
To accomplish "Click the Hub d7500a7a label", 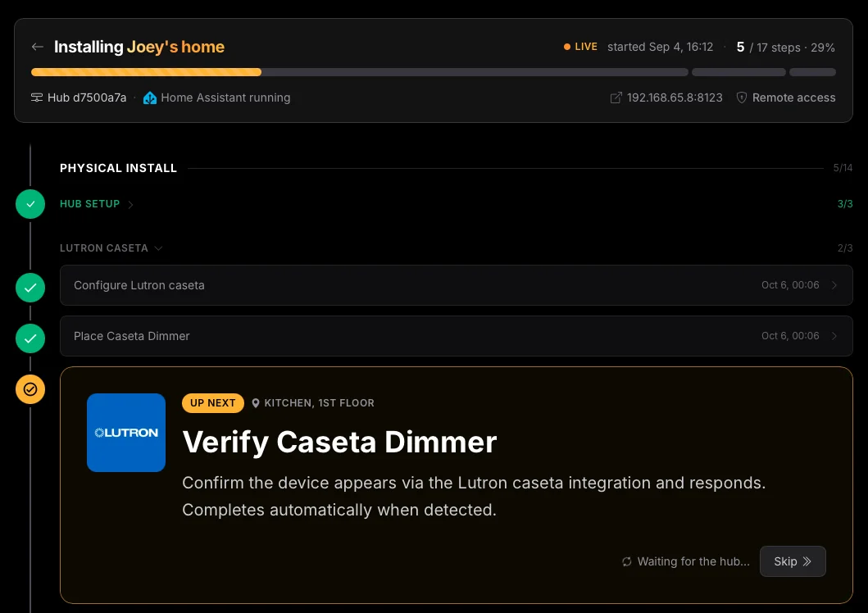I will pos(87,98).
